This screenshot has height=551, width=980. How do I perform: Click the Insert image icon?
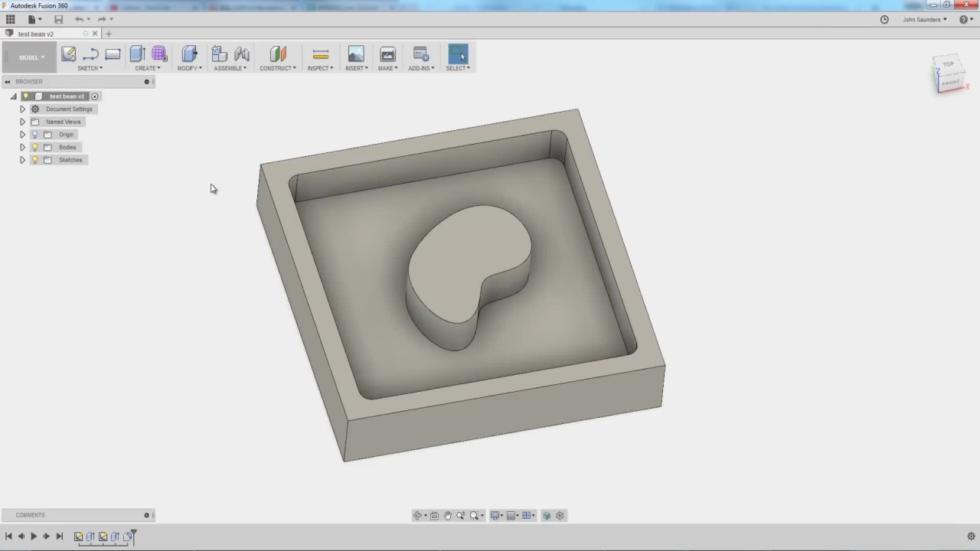(356, 54)
